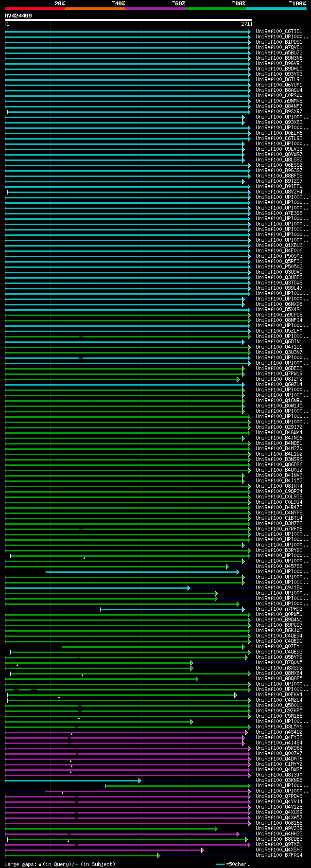Select hit label UniRef100_Q93YR3
Viewport: 311px width, 868px height.
pos(279,74)
